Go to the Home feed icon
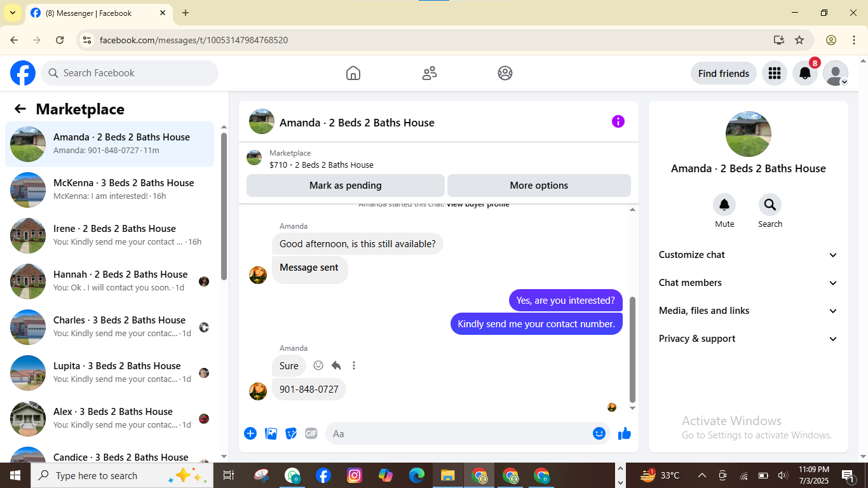868x488 pixels. pyautogui.click(x=353, y=73)
